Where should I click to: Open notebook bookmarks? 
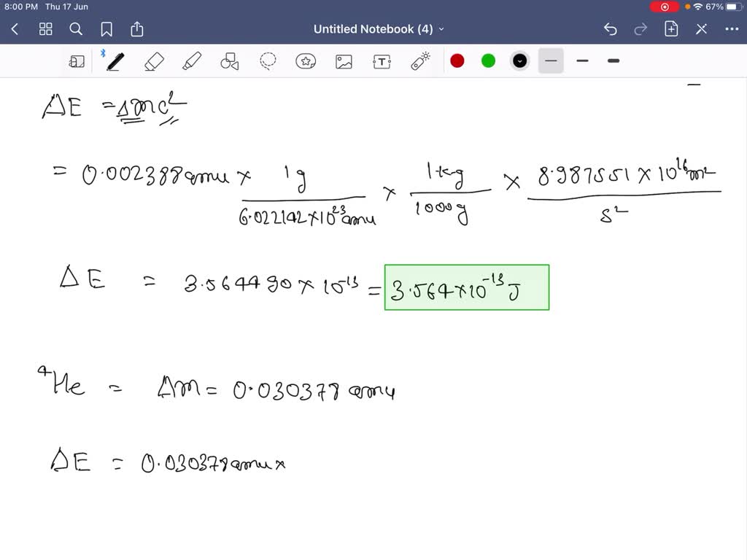(107, 29)
